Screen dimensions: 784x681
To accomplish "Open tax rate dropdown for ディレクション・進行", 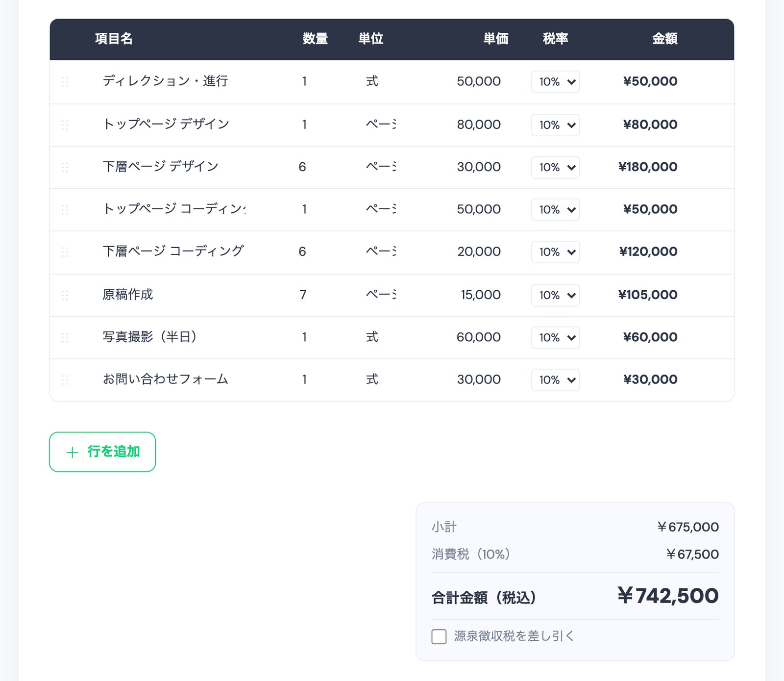I will click(x=555, y=82).
